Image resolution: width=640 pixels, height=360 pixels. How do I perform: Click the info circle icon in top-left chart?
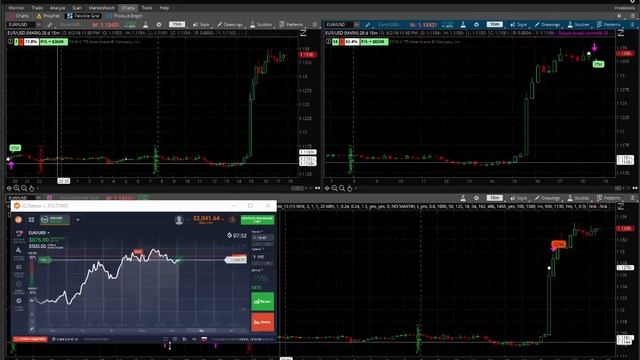10,42
